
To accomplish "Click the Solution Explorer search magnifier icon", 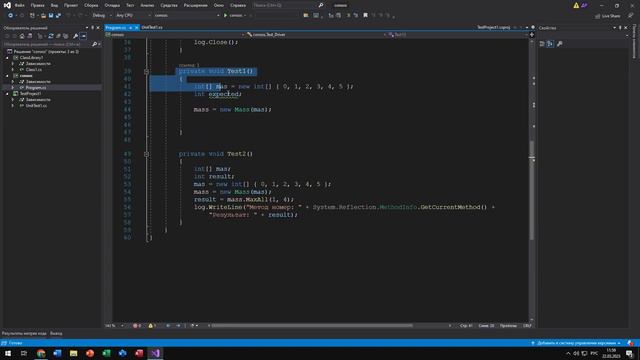I will coord(95,44).
